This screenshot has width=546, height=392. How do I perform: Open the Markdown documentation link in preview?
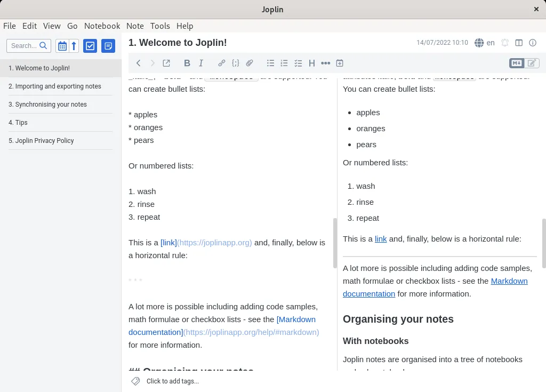509,281
